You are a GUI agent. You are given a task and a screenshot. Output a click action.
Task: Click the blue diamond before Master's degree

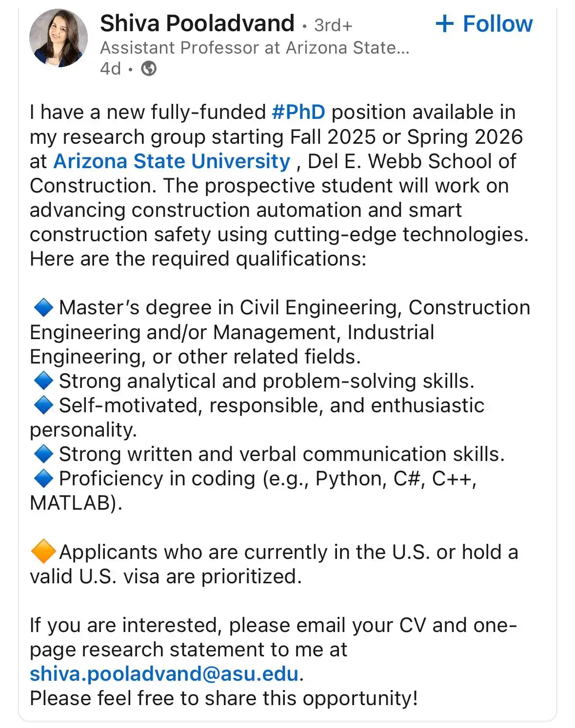click(43, 307)
